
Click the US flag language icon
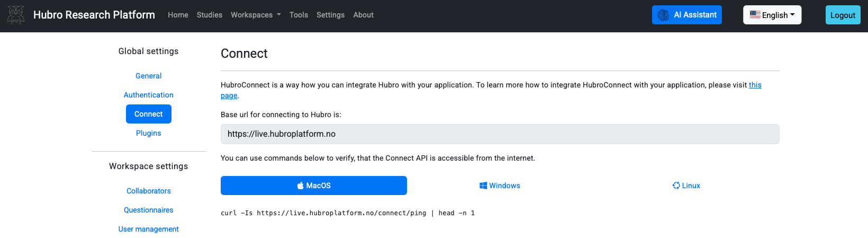755,15
